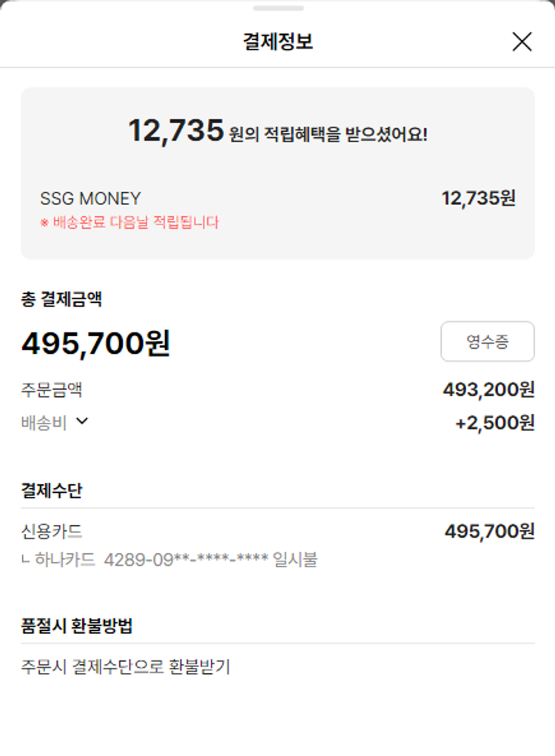
Task: Open the 영수증 receipt button
Action: [487, 341]
